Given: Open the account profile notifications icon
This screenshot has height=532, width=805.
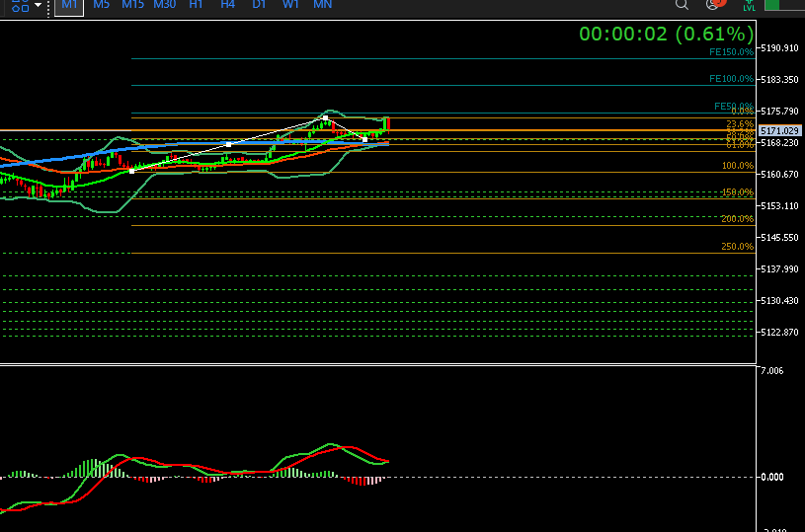Looking at the screenshot, I should [714, 5].
